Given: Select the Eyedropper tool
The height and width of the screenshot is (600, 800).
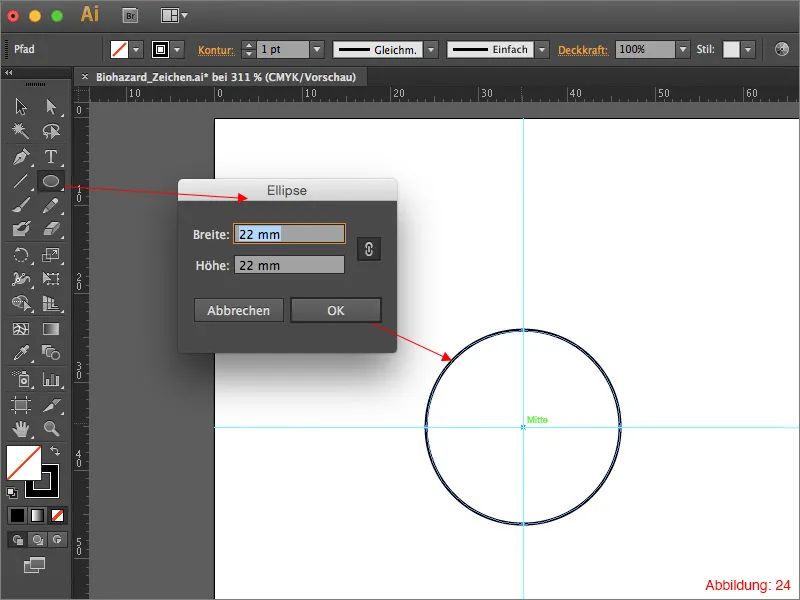Looking at the screenshot, I should click(x=21, y=353).
